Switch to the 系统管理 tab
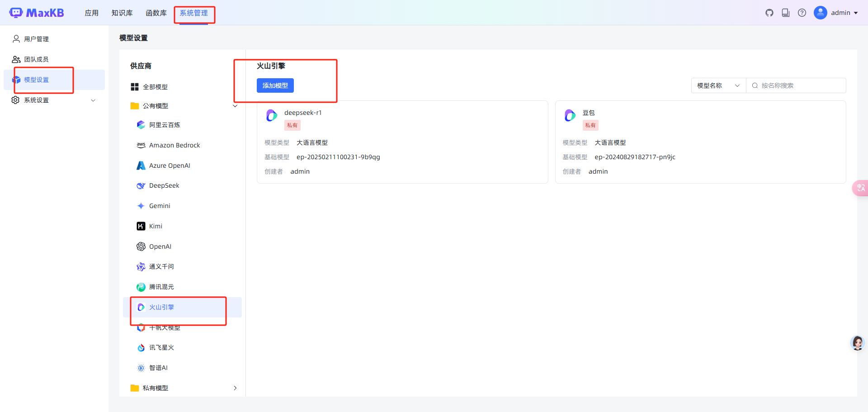The width and height of the screenshot is (868, 412). pos(194,13)
